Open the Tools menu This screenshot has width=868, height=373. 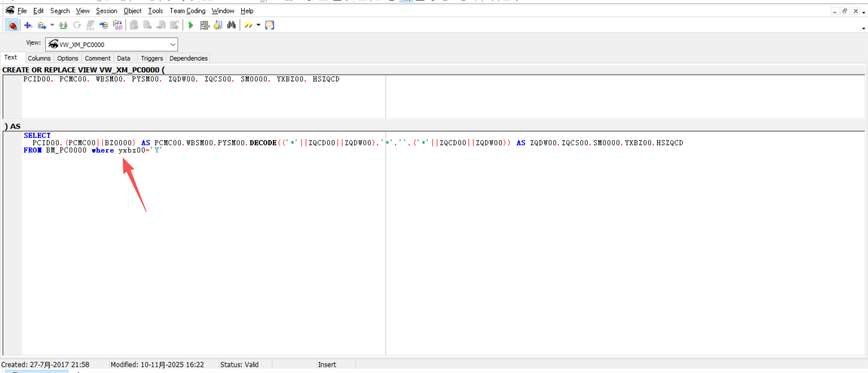[156, 11]
